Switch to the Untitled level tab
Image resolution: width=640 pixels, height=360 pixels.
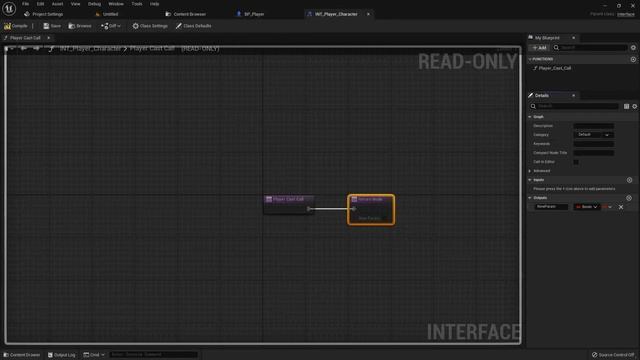pyautogui.click(x=107, y=14)
